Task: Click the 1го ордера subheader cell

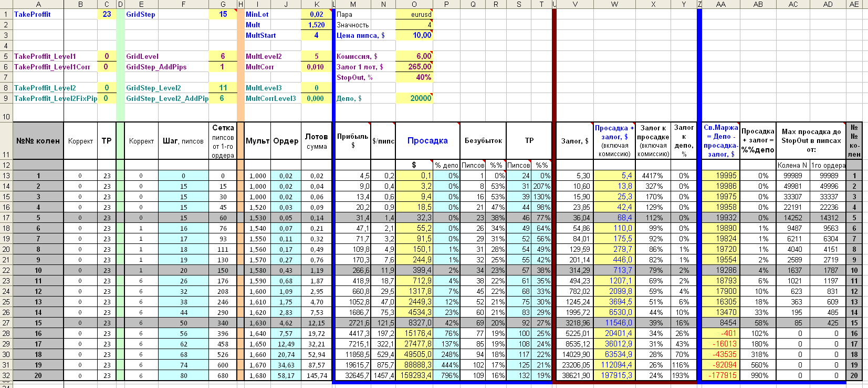Action: (x=828, y=165)
